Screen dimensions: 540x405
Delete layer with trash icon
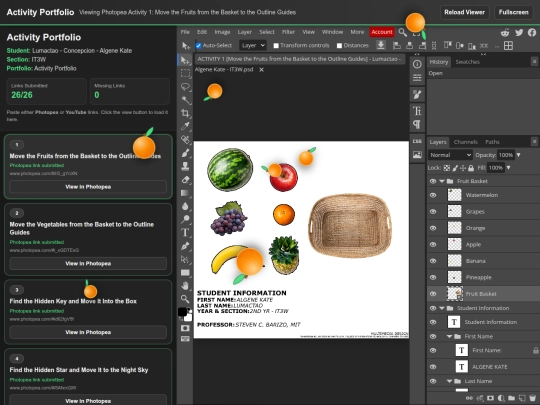point(533,398)
